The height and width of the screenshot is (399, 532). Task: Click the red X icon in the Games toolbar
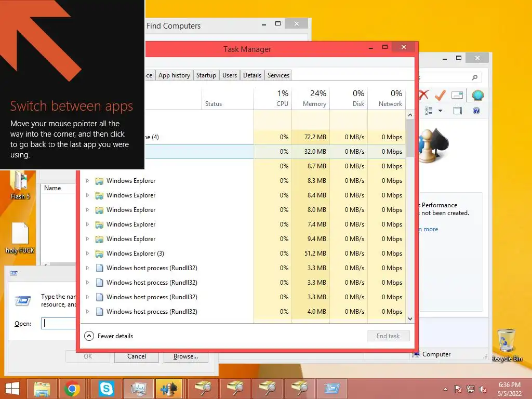click(x=423, y=95)
